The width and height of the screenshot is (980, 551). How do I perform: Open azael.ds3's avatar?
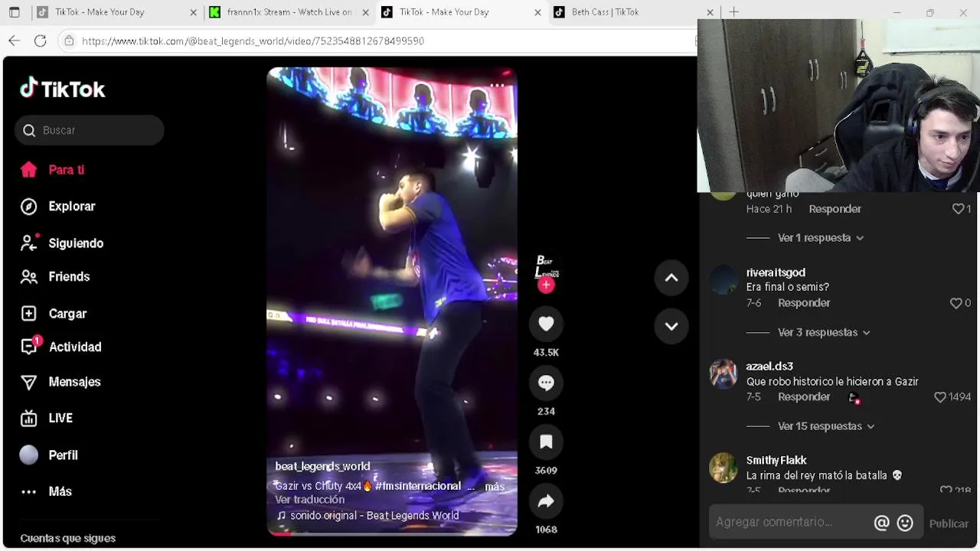point(723,374)
